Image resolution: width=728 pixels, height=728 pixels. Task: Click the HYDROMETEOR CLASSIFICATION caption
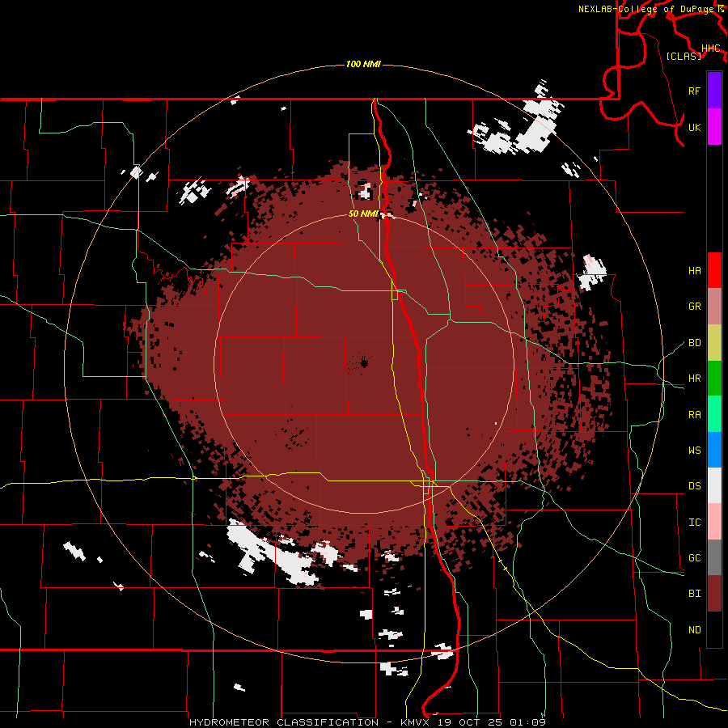coord(284,722)
